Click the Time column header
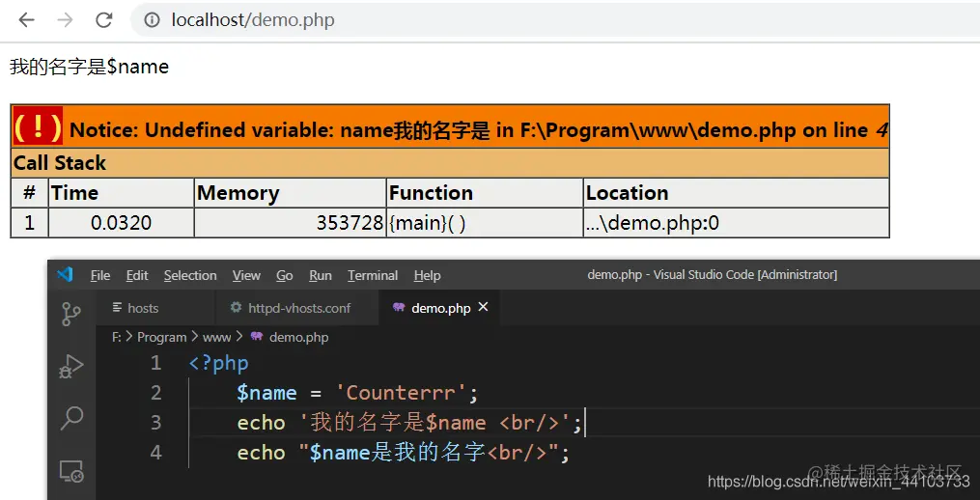This screenshot has height=500, width=980. pos(122,193)
